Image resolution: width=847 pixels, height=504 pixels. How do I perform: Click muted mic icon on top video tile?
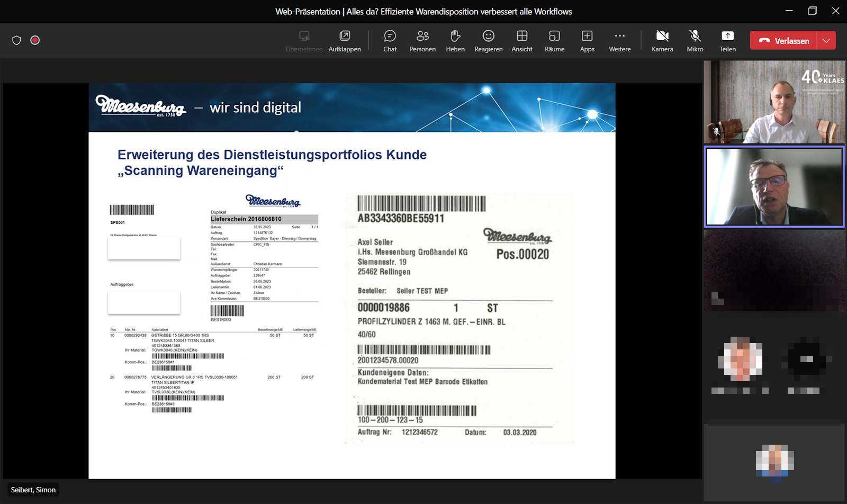[716, 131]
